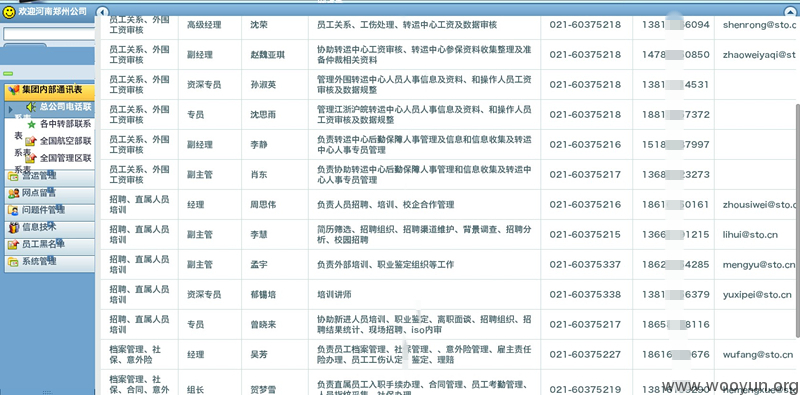Click the job title 组长
800x395 pixels.
click(x=195, y=390)
